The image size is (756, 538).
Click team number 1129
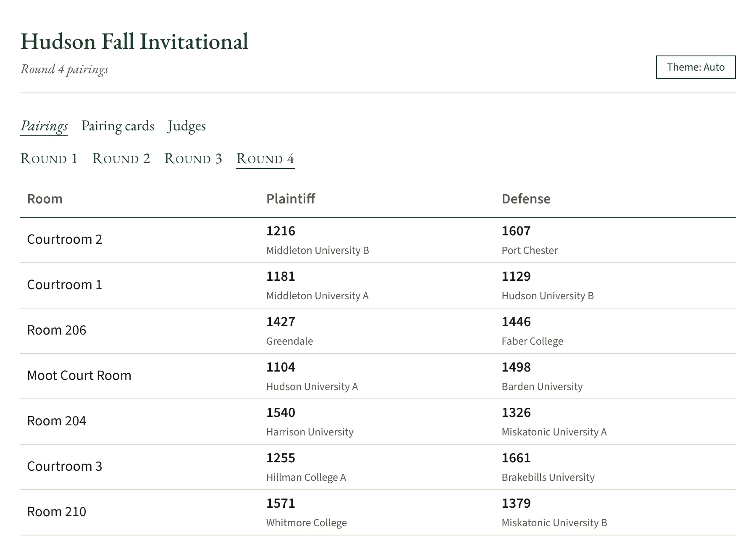516,276
